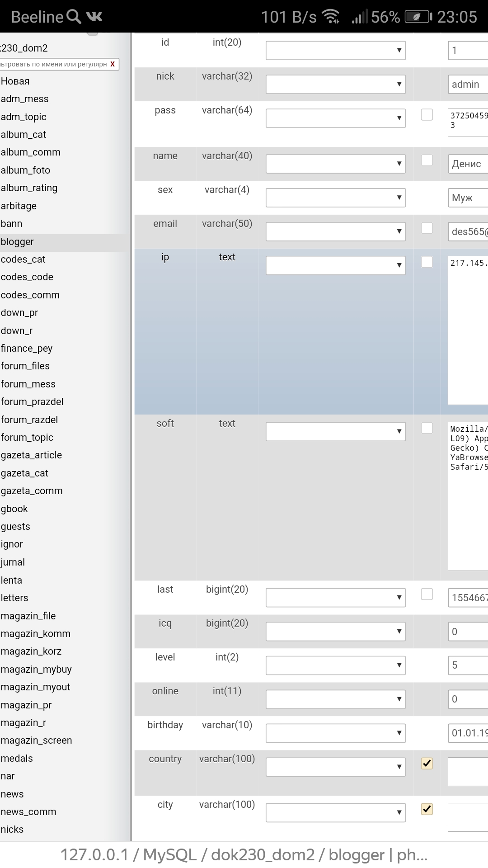Select forum_topic table in sidebar
The image size is (488, 868).
tap(27, 438)
